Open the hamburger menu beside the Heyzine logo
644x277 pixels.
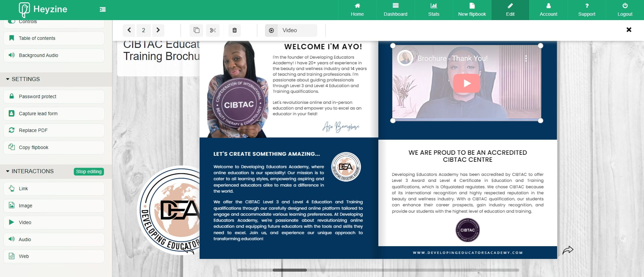tap(103, 9)
